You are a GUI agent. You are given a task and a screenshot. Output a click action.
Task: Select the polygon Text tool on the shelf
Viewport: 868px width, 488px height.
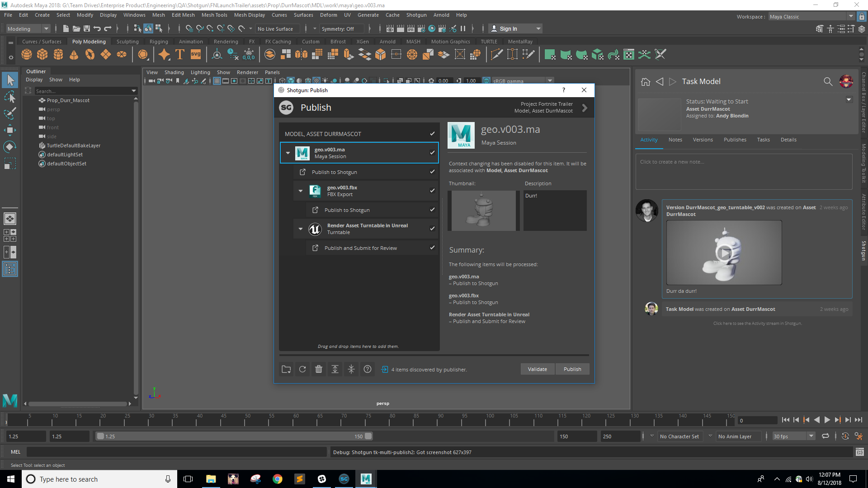(x=179, y=54)
